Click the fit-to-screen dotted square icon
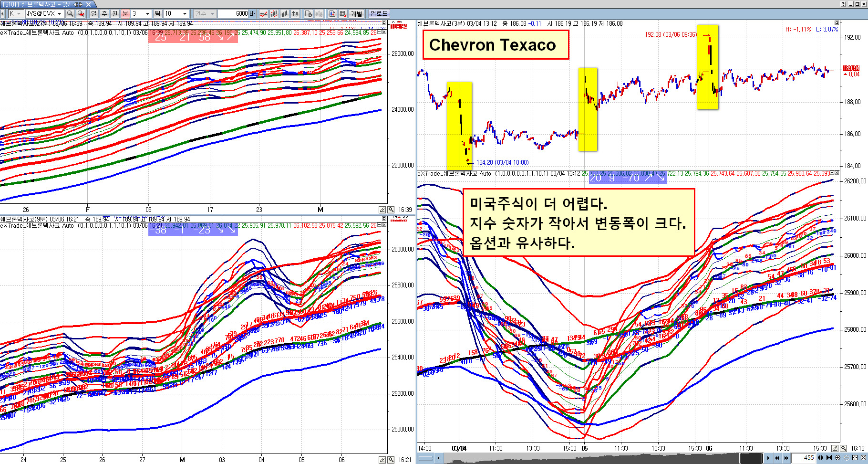This screenshot has width=868, height=464. point(855,458)
